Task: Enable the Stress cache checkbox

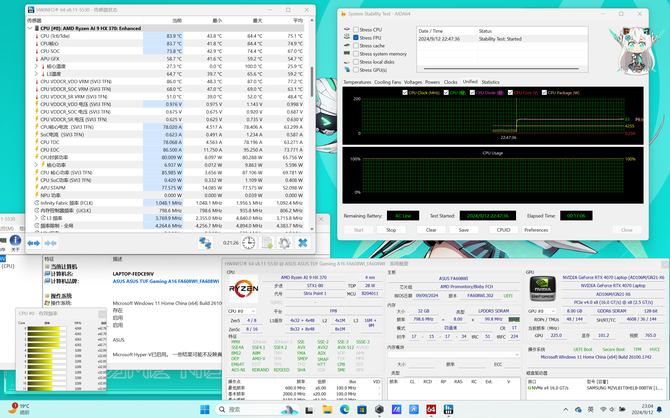Action: tap(356, 46)
